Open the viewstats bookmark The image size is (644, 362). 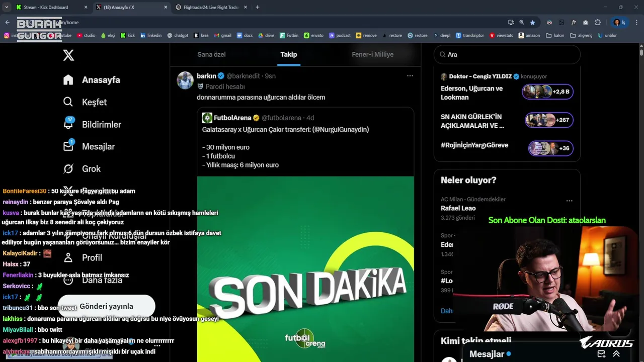(x=501, y=36)
